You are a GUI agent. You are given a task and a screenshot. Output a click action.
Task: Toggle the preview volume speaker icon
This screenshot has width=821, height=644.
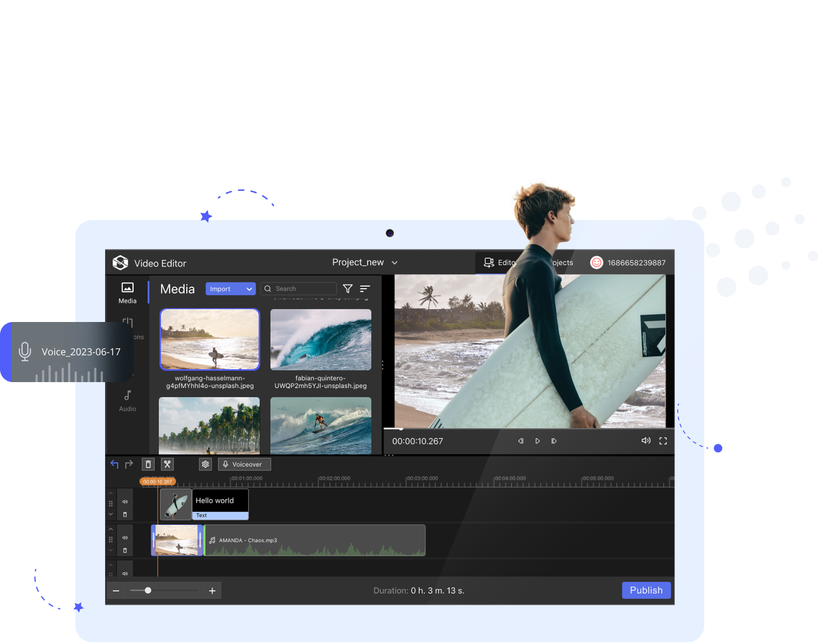coord(646,441)
